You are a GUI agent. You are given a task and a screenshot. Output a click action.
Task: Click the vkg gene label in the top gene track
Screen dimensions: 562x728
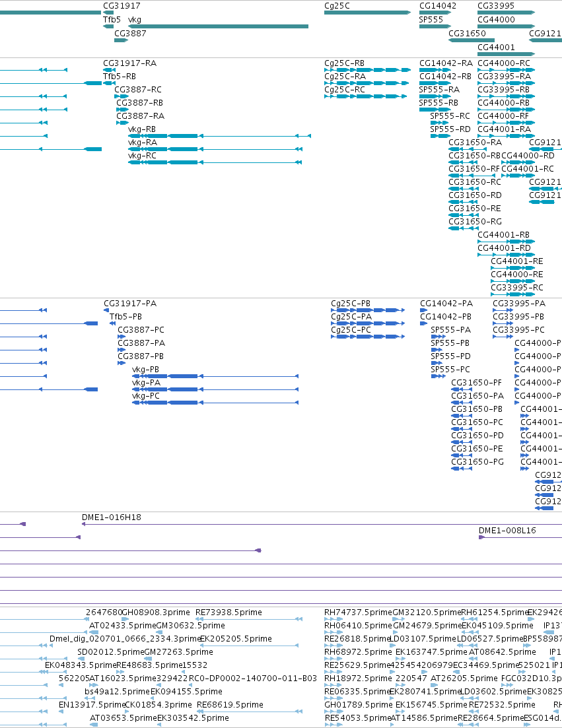click(x=134, y=20)
